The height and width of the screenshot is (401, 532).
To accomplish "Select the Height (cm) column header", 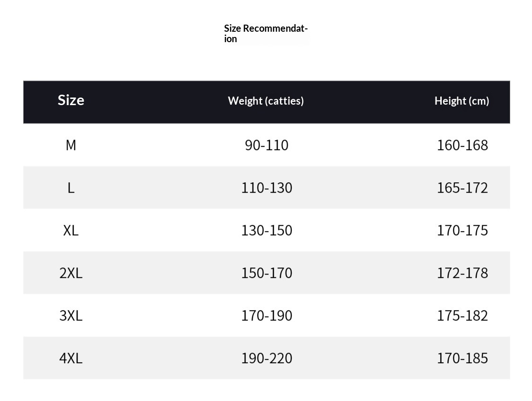I will click(462, 101).
